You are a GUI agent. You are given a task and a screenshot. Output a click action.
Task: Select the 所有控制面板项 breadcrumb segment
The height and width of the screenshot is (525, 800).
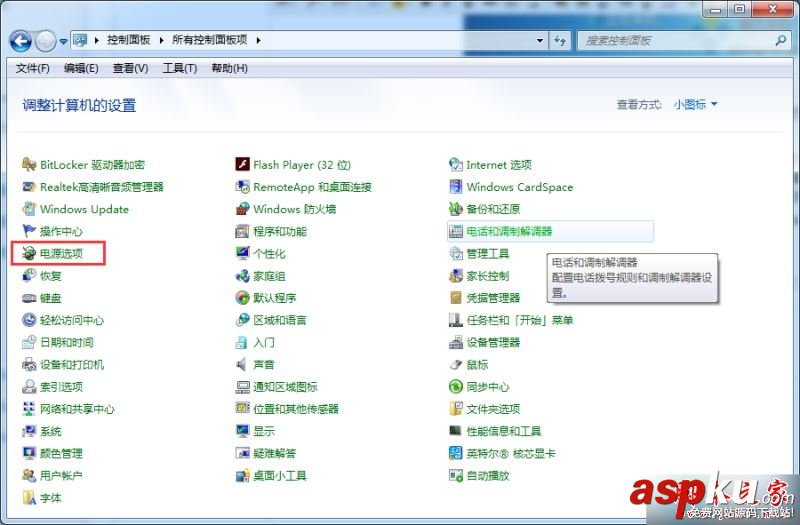(x=210, y=40)
